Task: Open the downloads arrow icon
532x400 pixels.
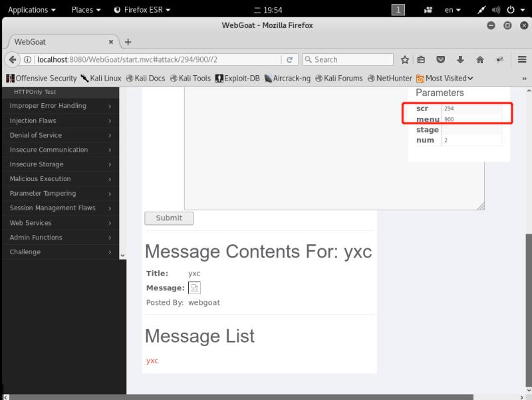Action: pos(460,60)
